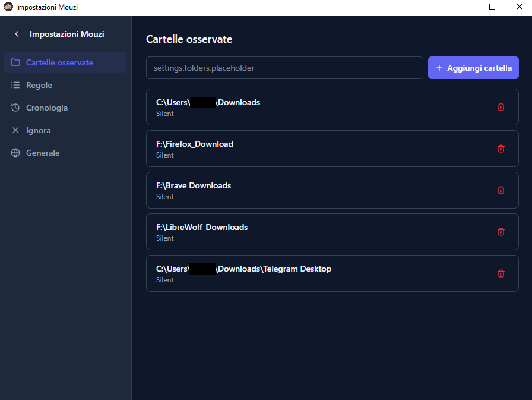
Task: Click the Silent label under F:\Brave Downloads
Action: click(165, 197)
